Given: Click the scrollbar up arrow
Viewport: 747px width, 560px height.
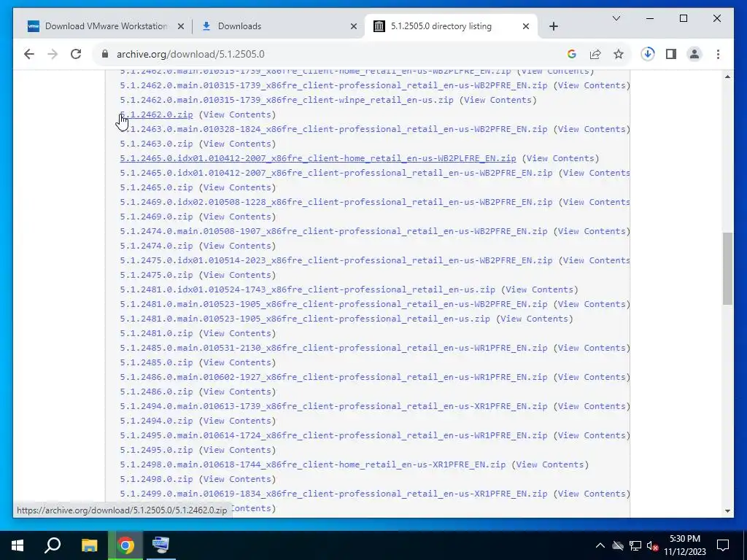Looking at the screenshot, I should click(x=727, y=76).
